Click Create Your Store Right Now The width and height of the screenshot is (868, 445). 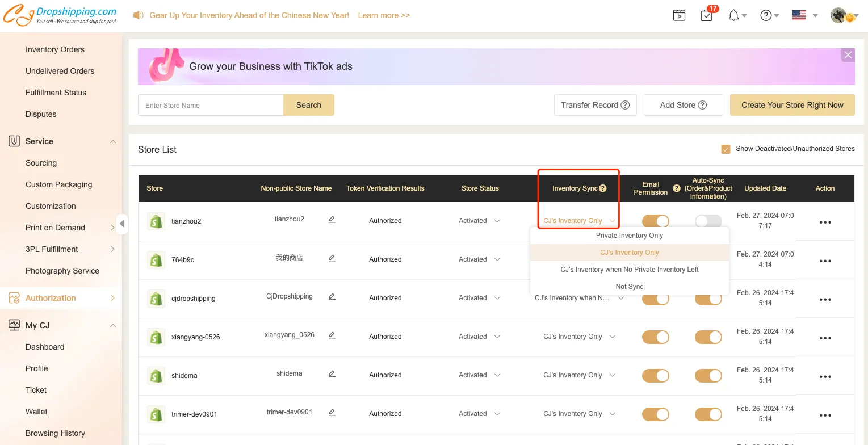pyautogui.click(x=792, y=105)
